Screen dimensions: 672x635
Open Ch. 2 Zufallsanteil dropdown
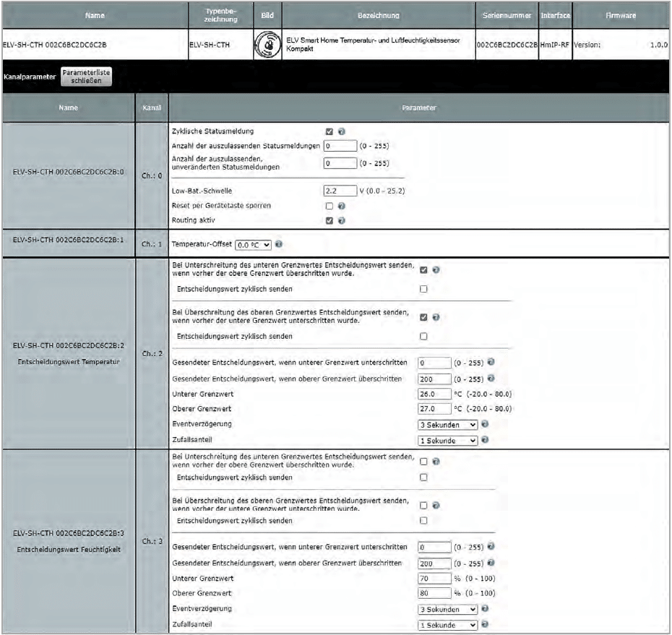(x=447, y=441)
